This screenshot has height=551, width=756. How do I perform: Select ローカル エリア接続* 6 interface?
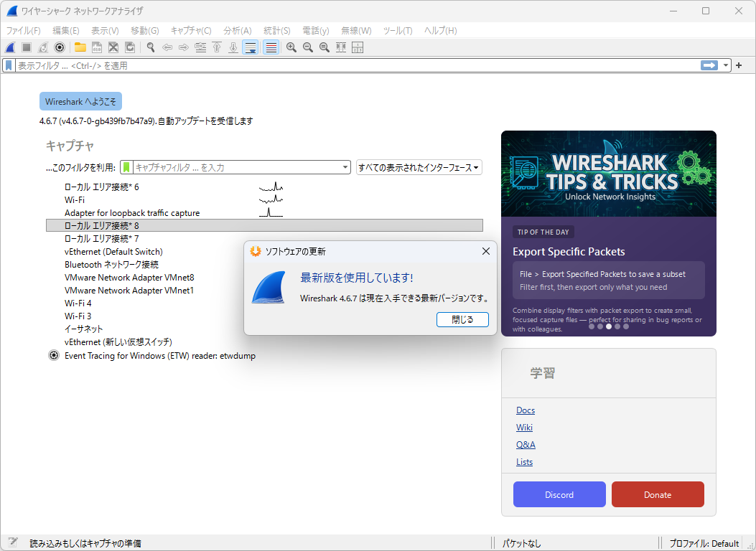(264, 187)
